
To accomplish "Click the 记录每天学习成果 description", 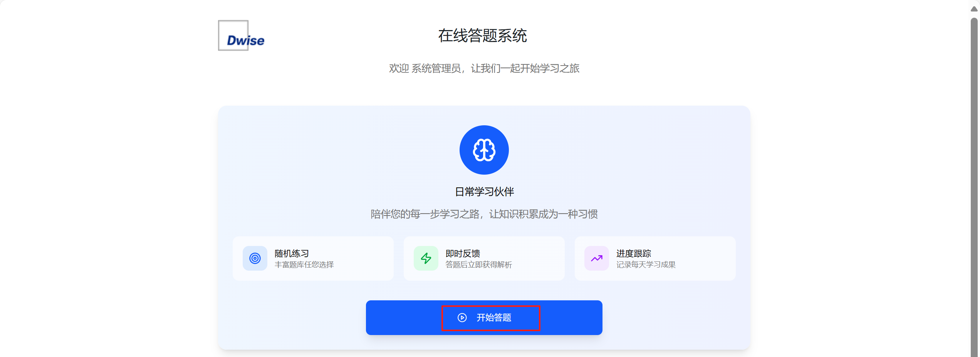I will click(646, 265).
